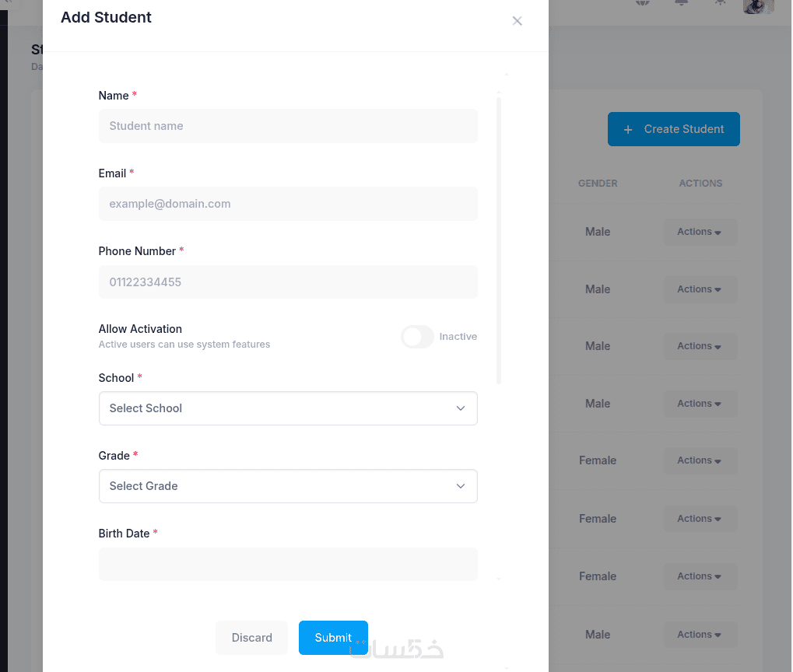Viewport: 793px width, 672px height.
Task: Click the modal's vertical scrollbar
Action: pyautogui.click(x=499, y=233)
